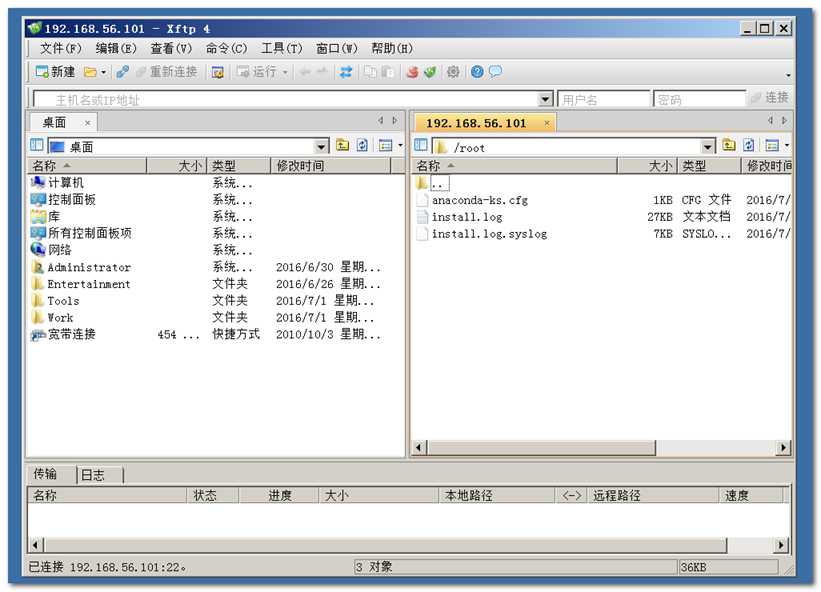Image resolution: width=821 pixels, height=592 pixels.
Task: Expand the 运行 dropdown arrow
Action: (285, 72)
